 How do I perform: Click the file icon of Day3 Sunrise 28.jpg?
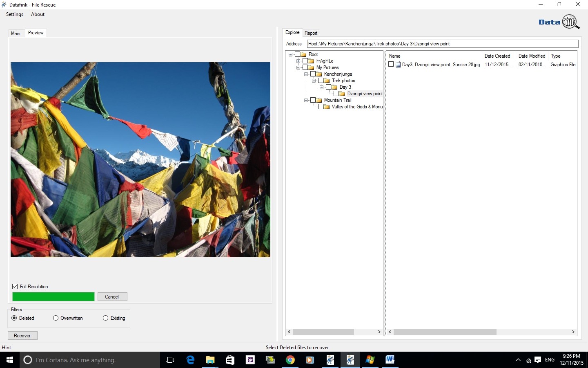click(x=398, y=65)
